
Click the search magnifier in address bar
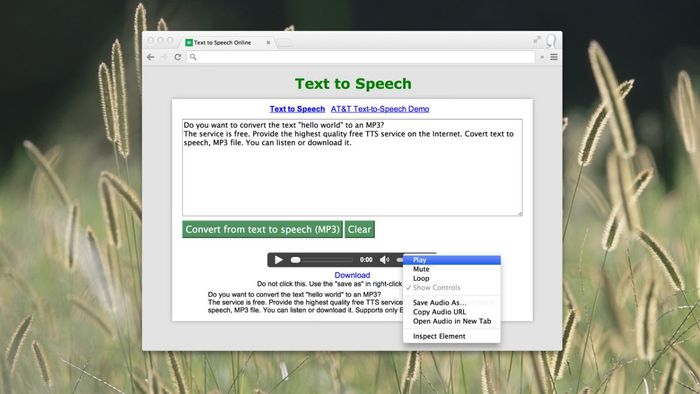point(193,57)
